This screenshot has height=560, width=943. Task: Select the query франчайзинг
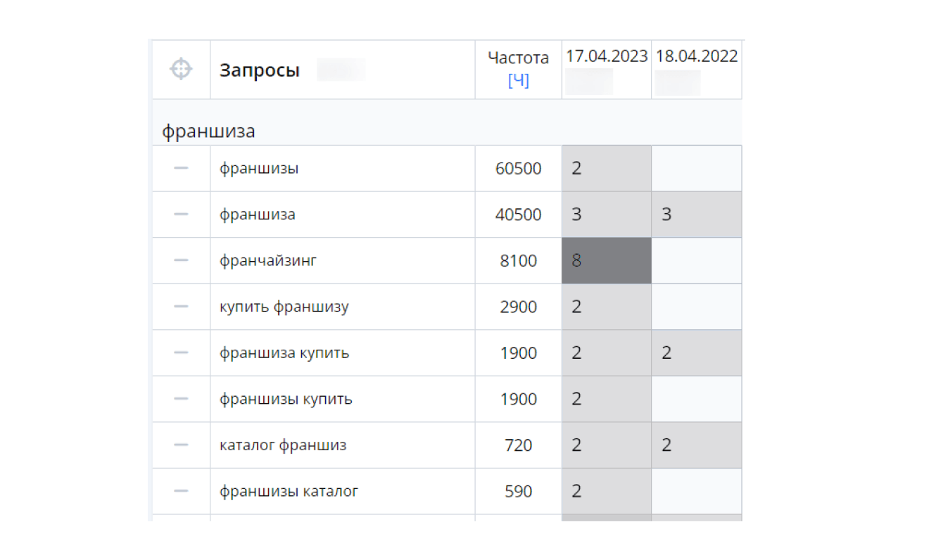pyautogui.click(x=268, y=261)
